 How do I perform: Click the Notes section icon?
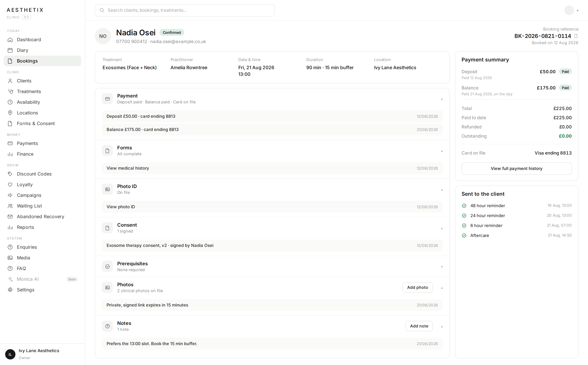107,326
